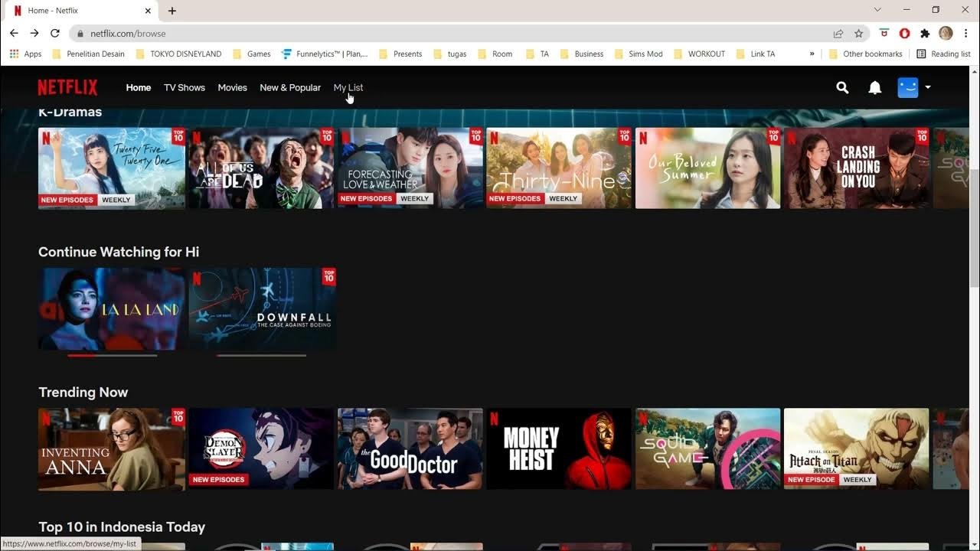Open the Link TA bookmark folder
Screen dimensions: 980x551
[x=756, y=54]
